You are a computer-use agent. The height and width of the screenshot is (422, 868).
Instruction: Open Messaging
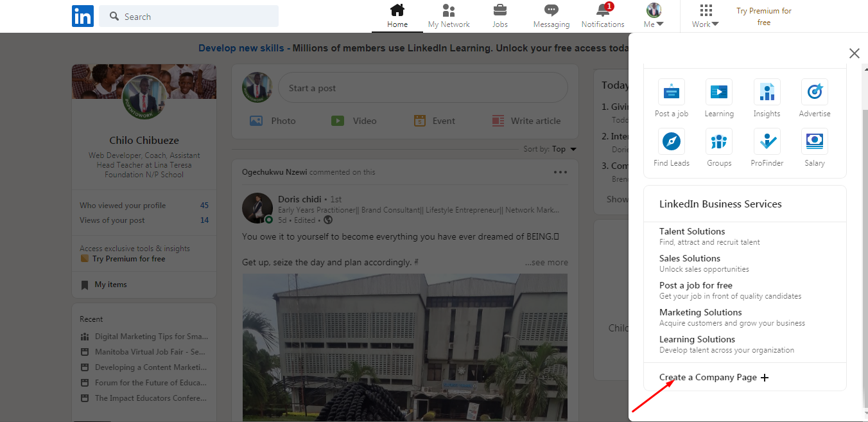551,16
